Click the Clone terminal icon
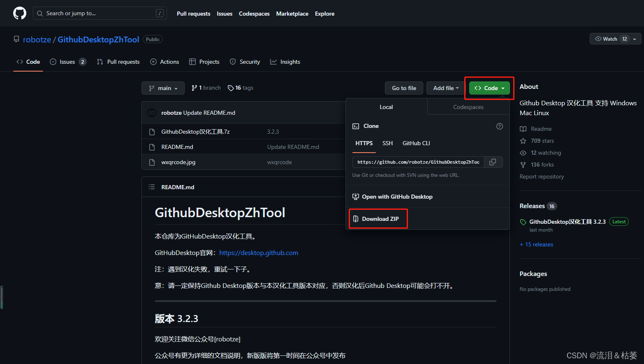The width and height of the screenshot is (644, 364). click(x=356, y=126)
